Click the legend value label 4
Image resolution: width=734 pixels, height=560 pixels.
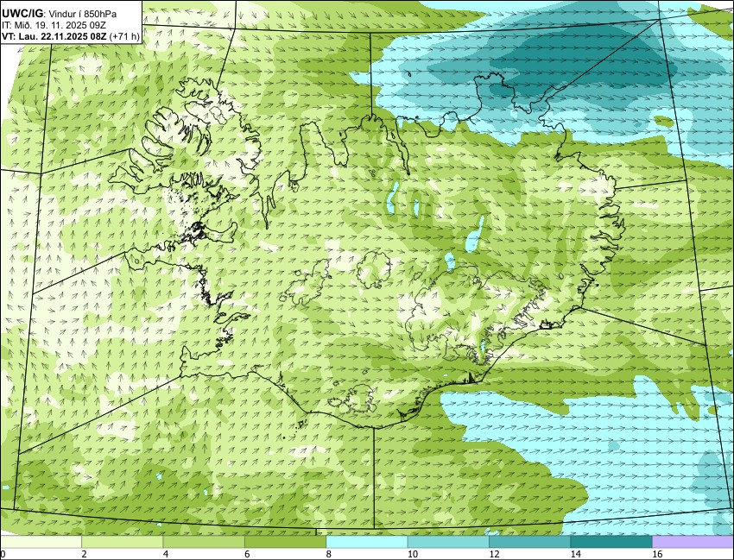(166, 554)
